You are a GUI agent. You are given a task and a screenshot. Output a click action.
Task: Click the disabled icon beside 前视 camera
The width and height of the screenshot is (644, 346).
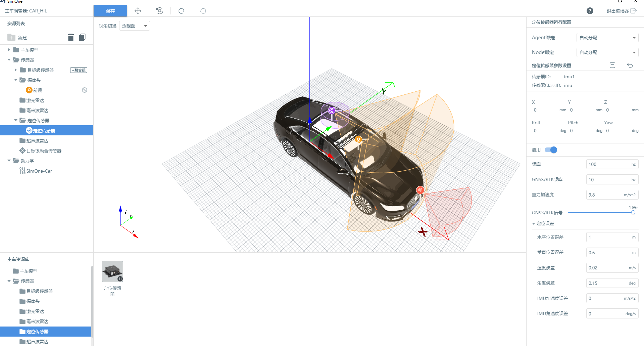(85, 90)
